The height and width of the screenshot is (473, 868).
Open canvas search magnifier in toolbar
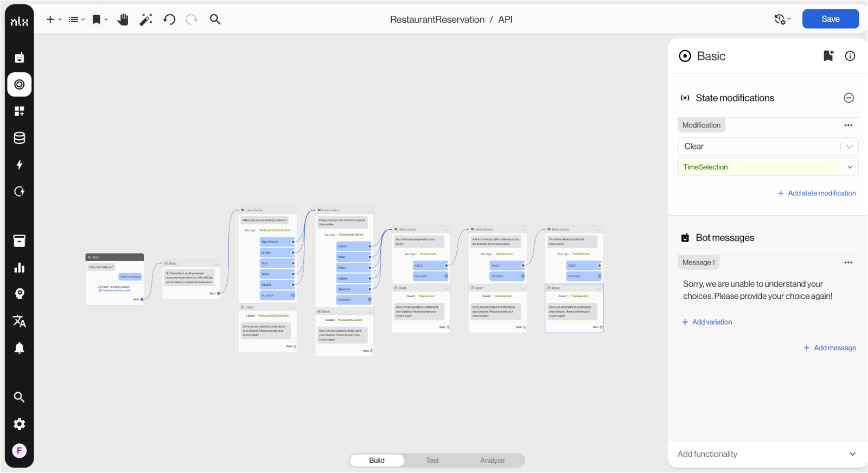215,20
